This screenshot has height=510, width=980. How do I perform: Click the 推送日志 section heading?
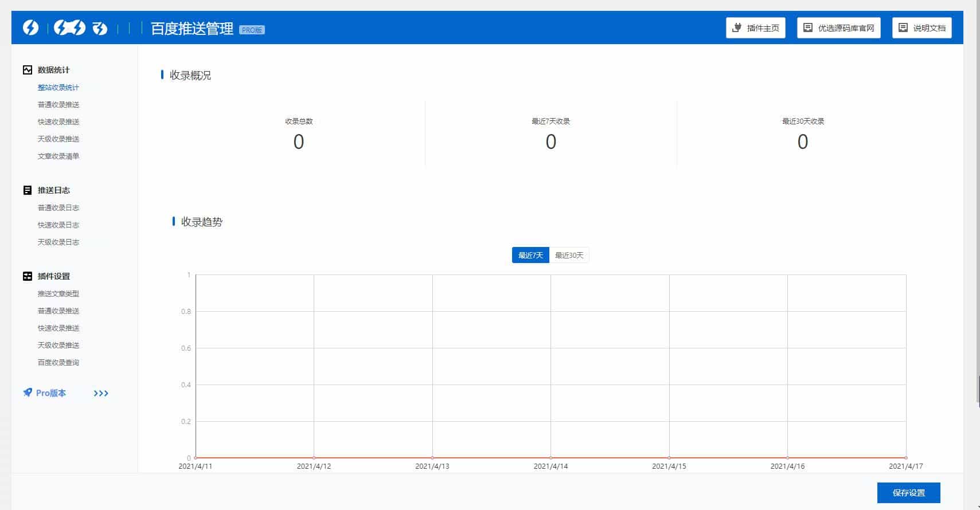[54, 190]
